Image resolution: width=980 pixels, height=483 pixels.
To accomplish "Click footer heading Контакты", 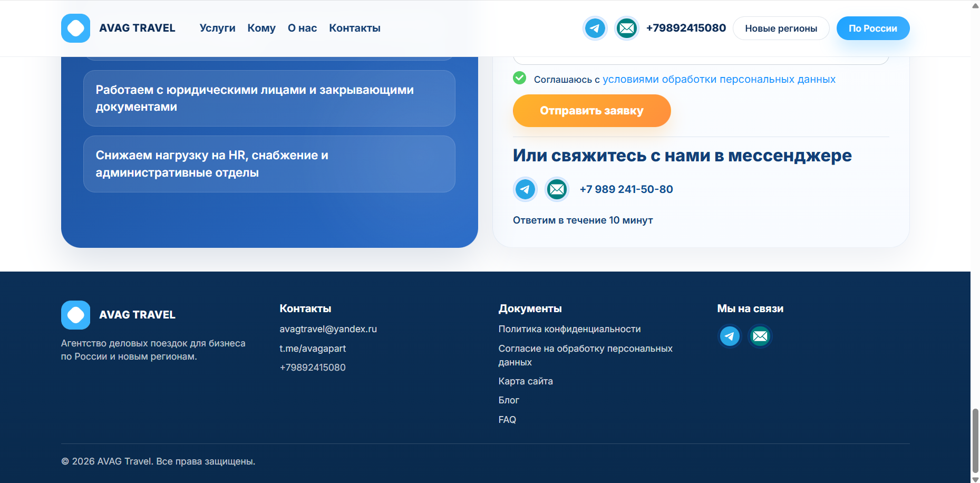I will point(305,308).
